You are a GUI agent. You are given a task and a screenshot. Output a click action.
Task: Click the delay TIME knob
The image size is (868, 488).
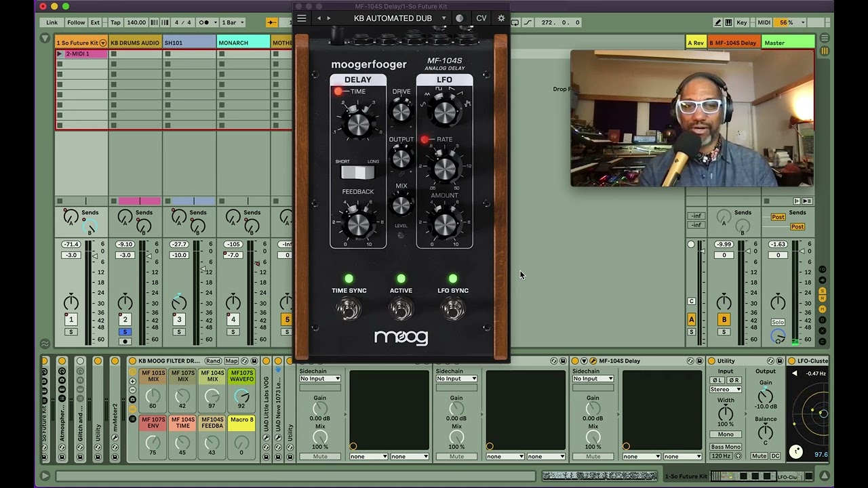coord(358,123)
